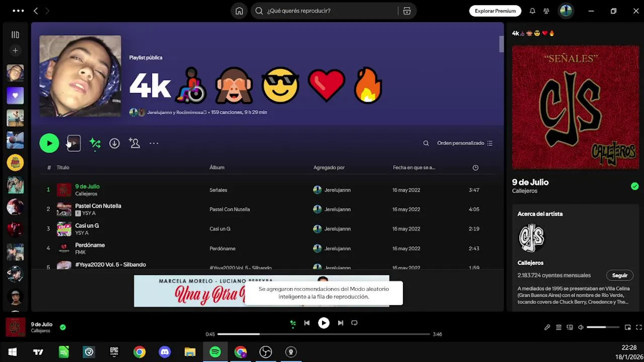The height and width of the screenshot is (362, 644).
Task: Open the 4k playlist cover photo
Action: [80, 76]
